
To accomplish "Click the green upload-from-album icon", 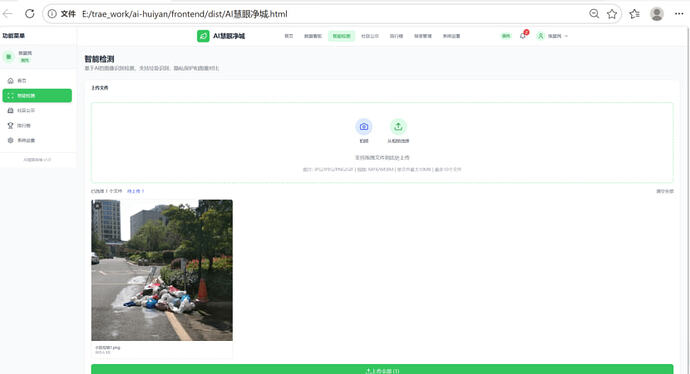I will (398, 127).
